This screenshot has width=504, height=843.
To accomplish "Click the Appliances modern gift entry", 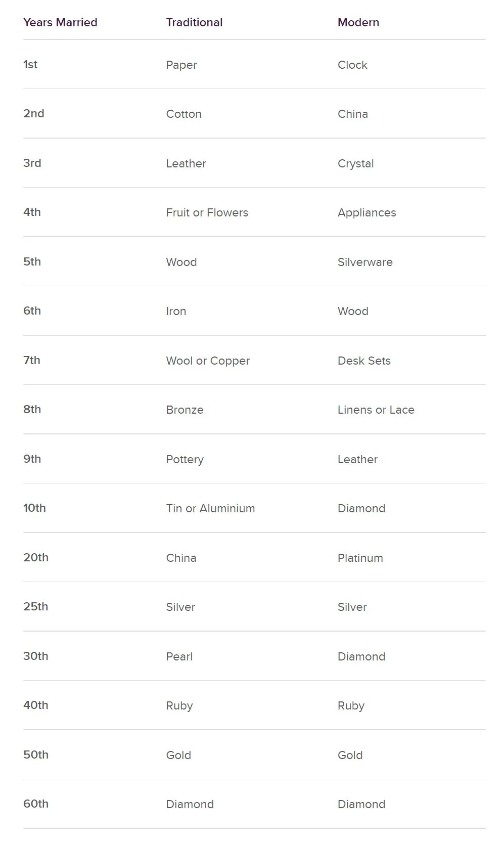I will tap(367, 213).
